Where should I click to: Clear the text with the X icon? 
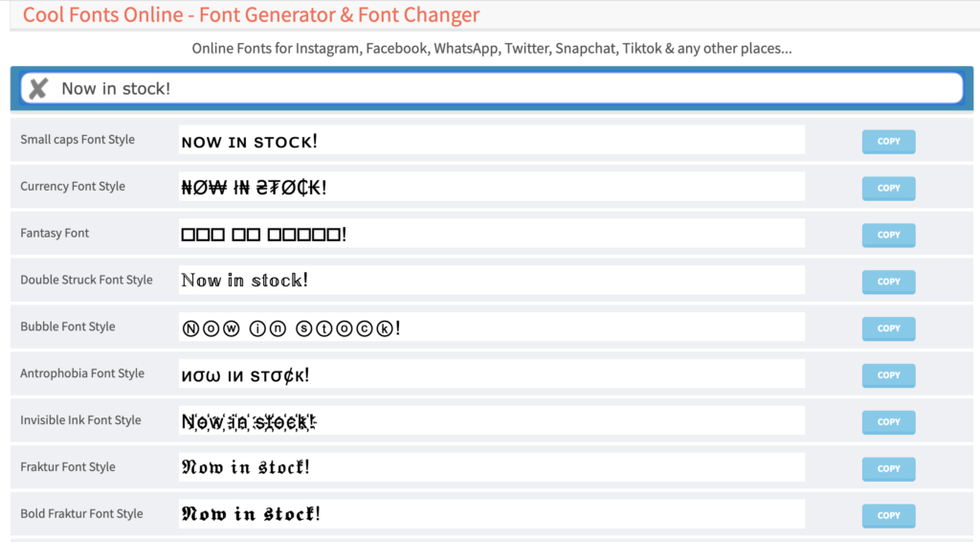pos(38,89)
